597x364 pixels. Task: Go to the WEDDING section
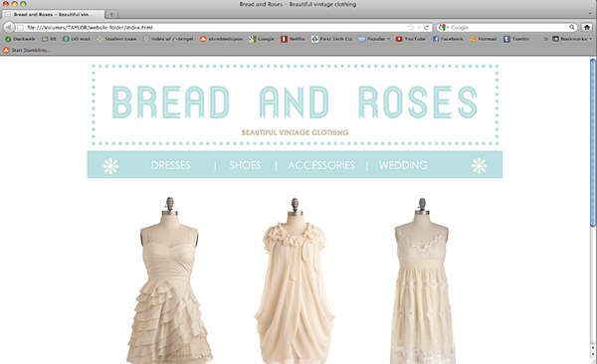[x=403, y=165]
